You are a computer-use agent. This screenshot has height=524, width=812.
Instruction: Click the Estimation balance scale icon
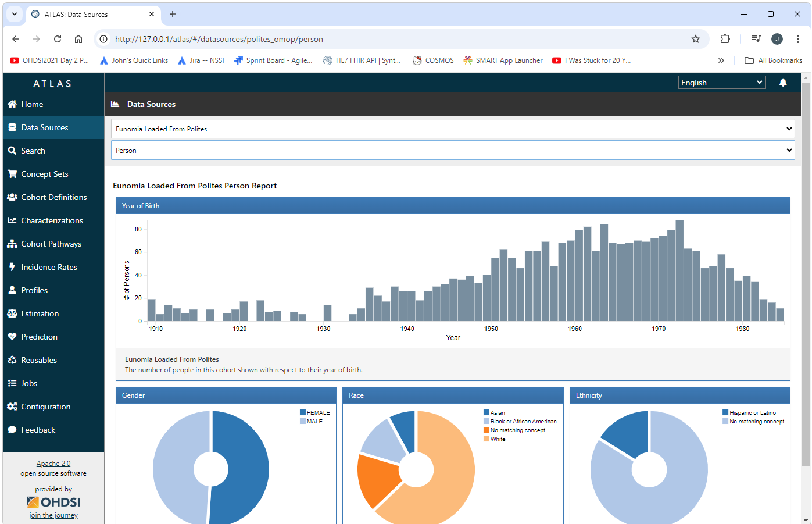pos(12,313)
